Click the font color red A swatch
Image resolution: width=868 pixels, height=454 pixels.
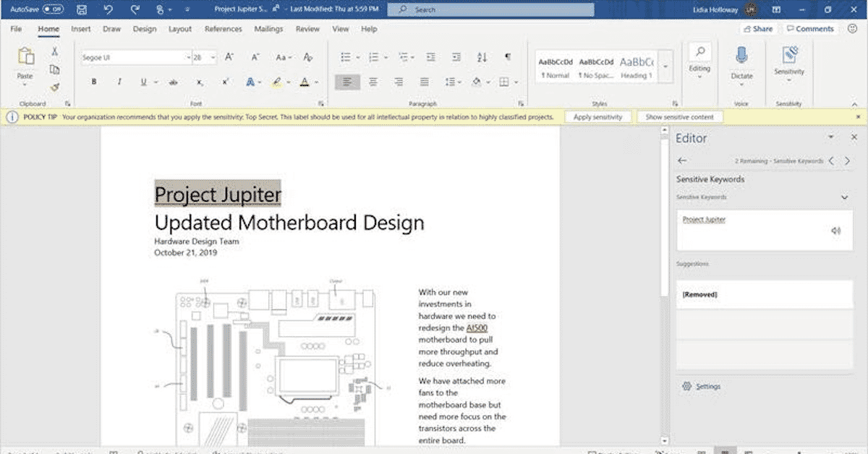click(x=305, y=82)
